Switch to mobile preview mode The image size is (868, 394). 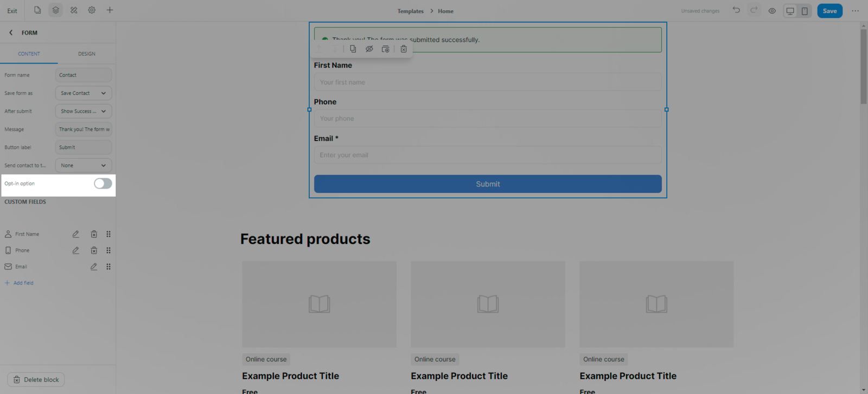(805, 11)
